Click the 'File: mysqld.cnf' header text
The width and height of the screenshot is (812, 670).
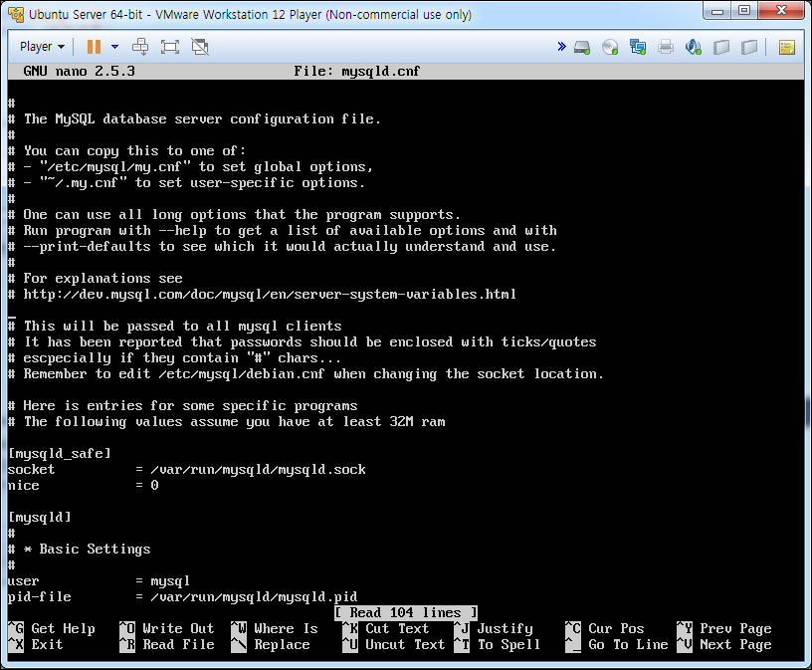tap(357, 72)
